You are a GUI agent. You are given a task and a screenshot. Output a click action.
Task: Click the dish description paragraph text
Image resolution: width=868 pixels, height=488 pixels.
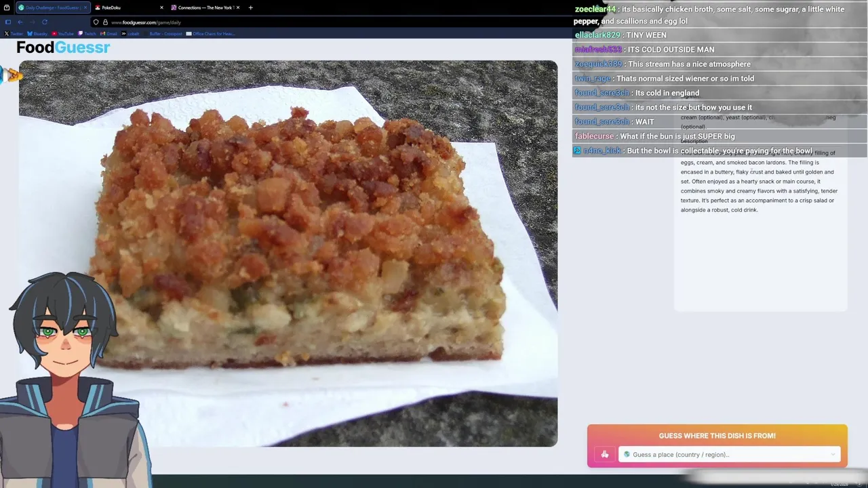(x=759, y=181)
